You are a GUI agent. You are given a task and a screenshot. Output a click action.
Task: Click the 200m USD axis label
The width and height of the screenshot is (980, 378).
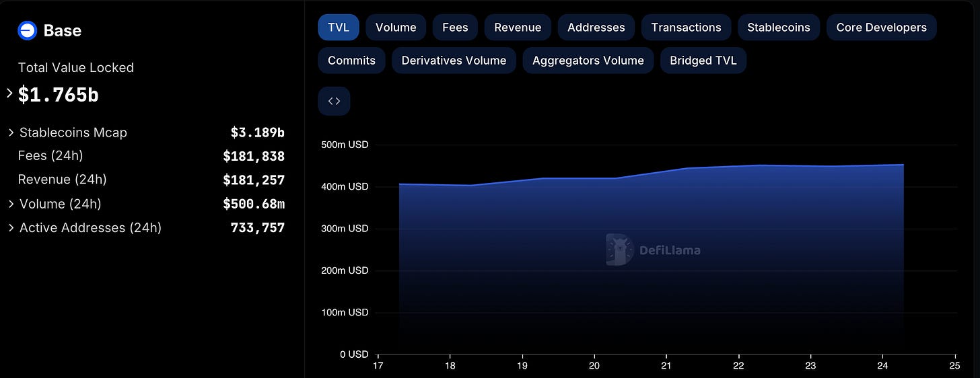(x=343, y=270)
